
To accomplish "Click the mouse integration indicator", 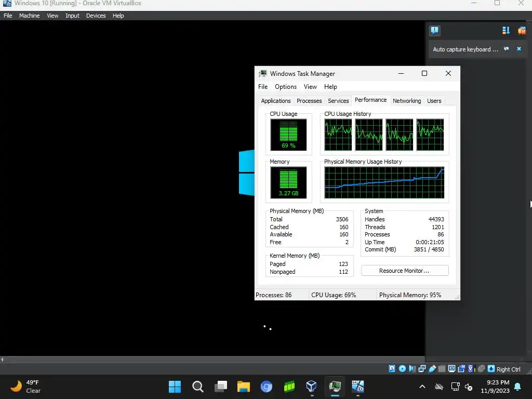I will click(x=481, y=369).
